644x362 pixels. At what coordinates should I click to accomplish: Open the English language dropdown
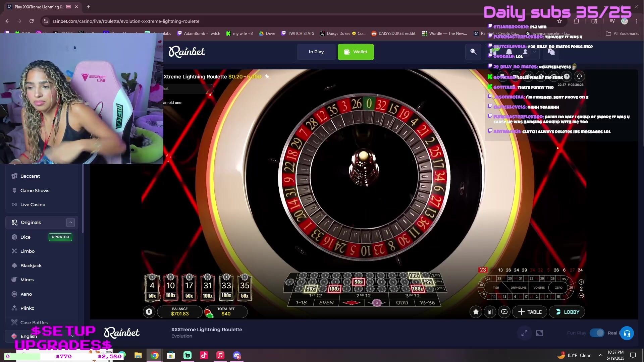pyautogui.click(x=42, y=336)
